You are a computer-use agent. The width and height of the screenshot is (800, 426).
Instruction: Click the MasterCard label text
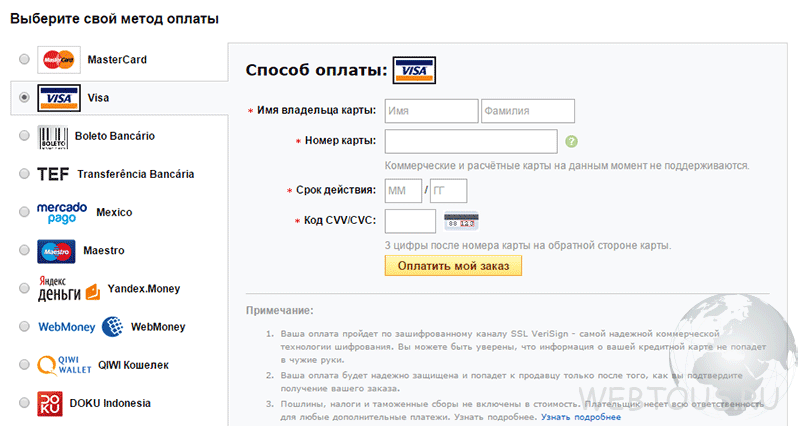(117, 60)
